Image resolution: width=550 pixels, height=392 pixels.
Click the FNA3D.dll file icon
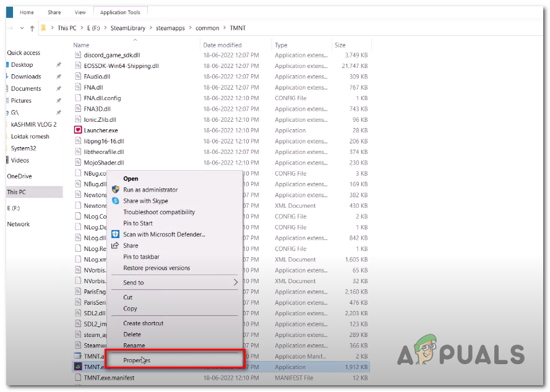[x=78, y=109]
